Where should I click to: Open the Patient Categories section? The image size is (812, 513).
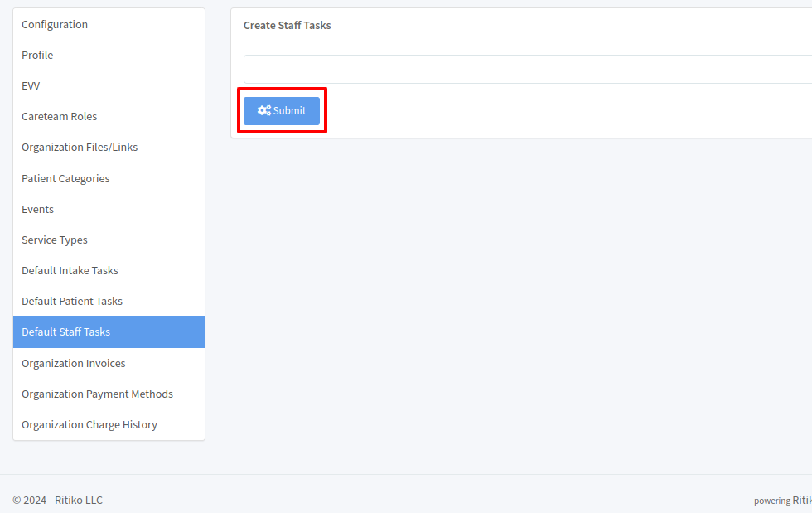point(65,179)
